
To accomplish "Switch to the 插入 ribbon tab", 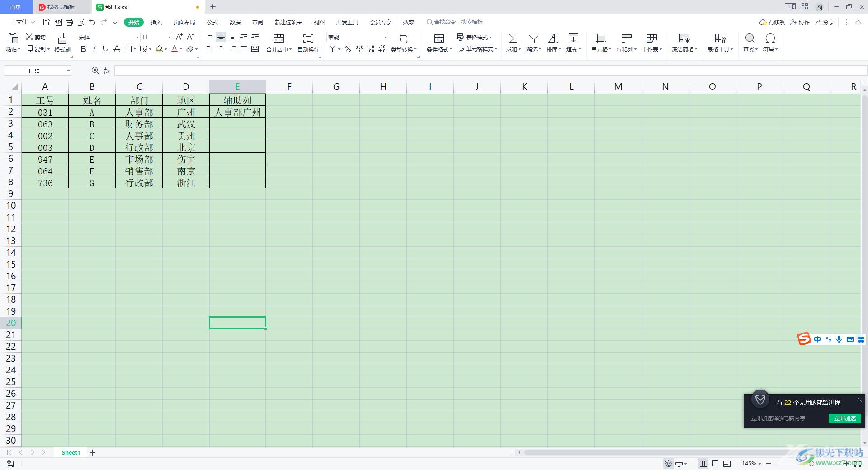I will (x=156, y=22).
